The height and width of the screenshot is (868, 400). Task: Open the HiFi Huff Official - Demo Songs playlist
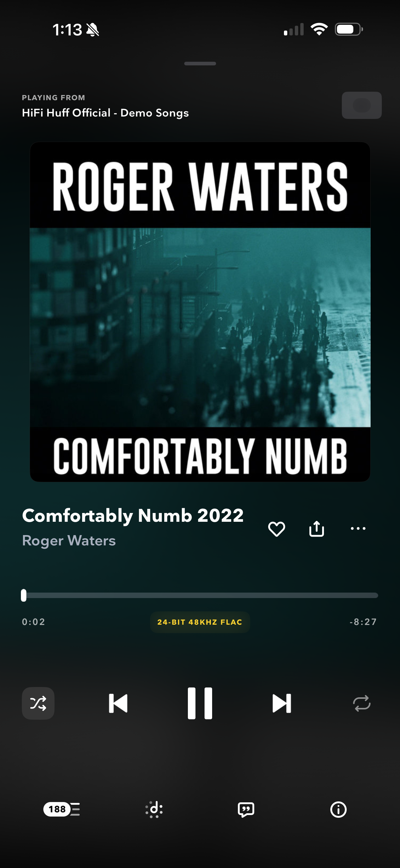105,113
